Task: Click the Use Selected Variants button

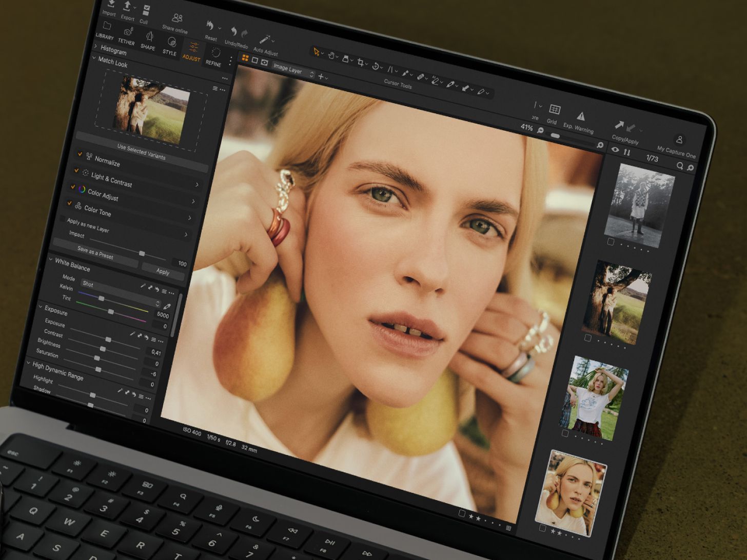Action: pos(142,152)
